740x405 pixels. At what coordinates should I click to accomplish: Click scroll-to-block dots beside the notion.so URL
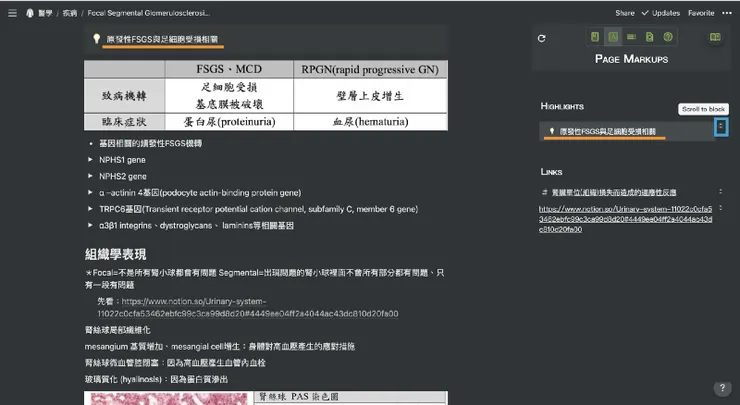point(721,208)
